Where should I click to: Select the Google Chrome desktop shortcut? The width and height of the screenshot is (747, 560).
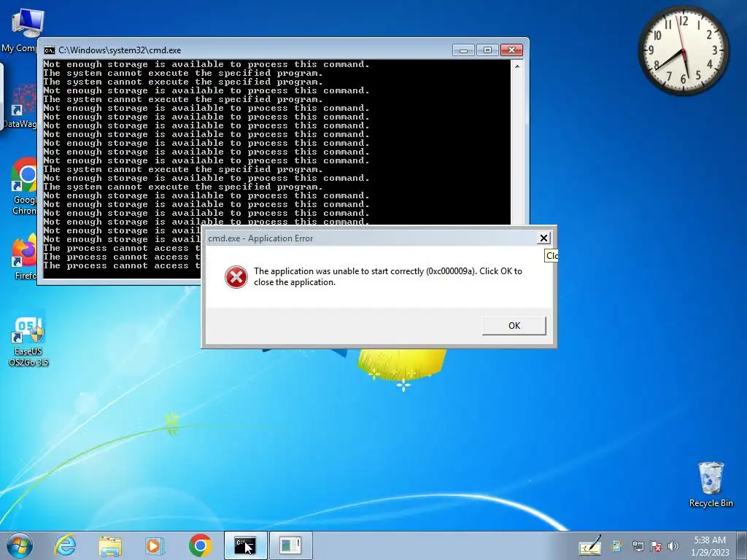click(23, 187)
